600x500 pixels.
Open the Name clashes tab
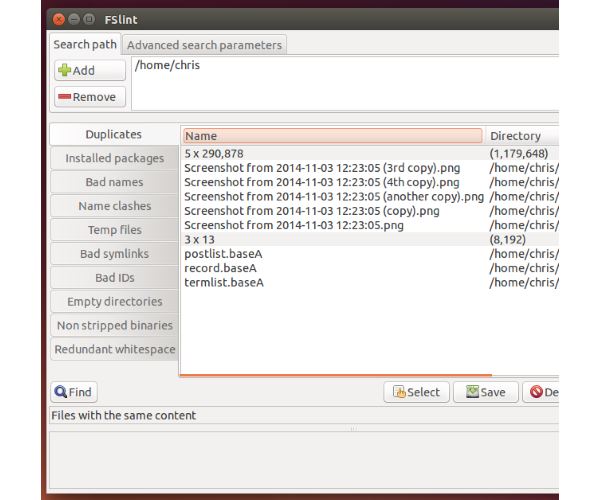(x=114, y=206)
